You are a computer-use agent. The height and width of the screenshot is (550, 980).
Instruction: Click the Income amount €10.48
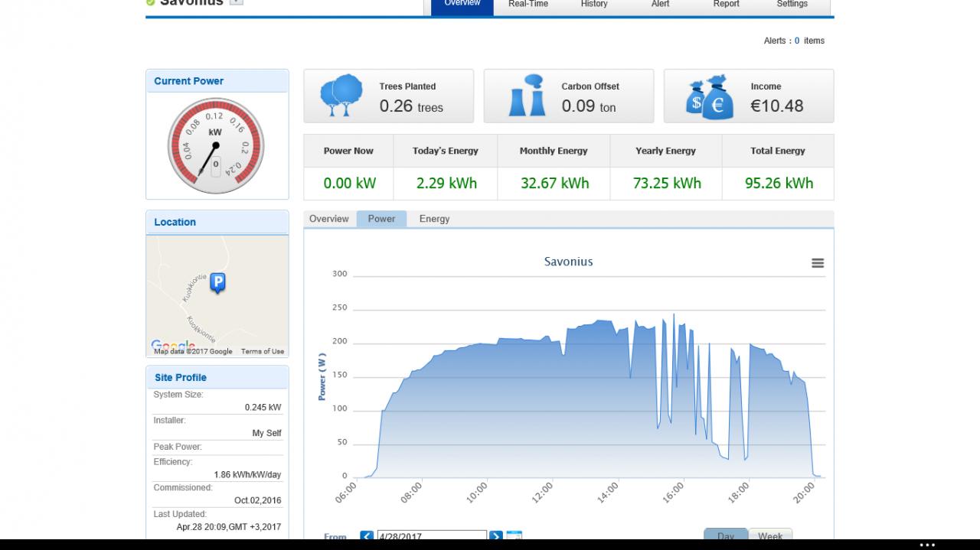(777, 106)
